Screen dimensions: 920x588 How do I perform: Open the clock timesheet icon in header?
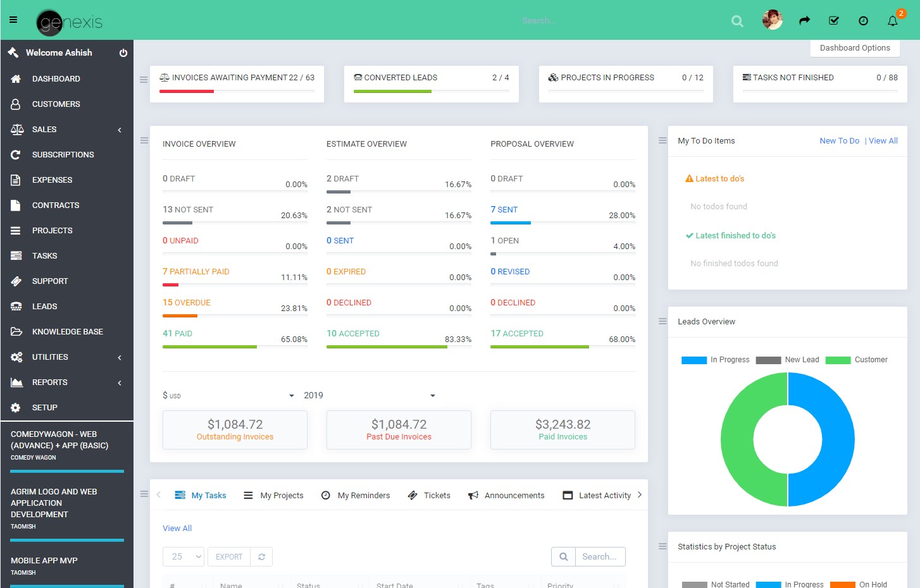tap(863, 21)
